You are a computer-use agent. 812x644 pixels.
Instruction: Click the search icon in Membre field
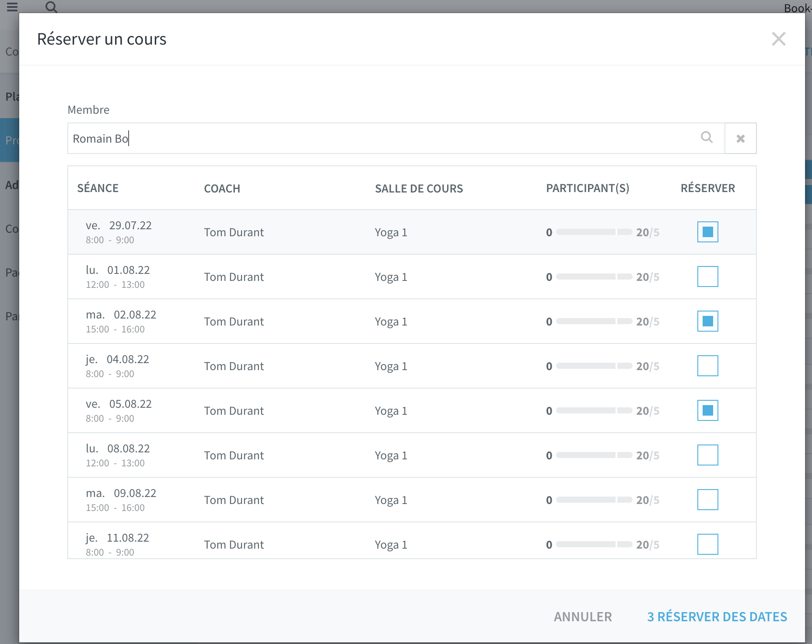707,137
